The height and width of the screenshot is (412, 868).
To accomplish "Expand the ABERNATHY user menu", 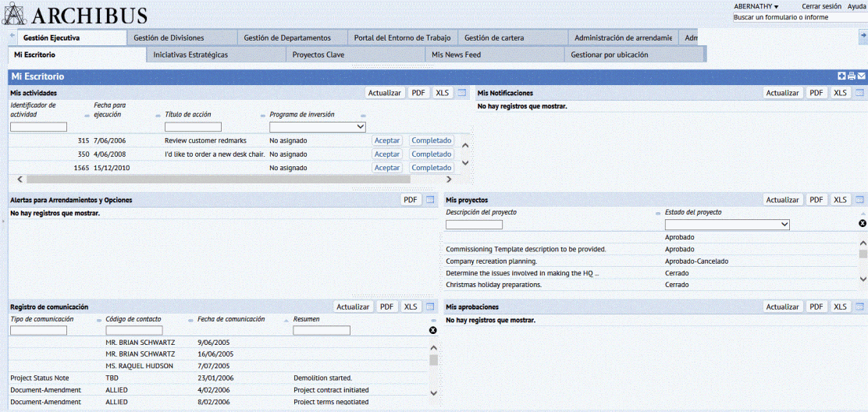I will point(756,6).
